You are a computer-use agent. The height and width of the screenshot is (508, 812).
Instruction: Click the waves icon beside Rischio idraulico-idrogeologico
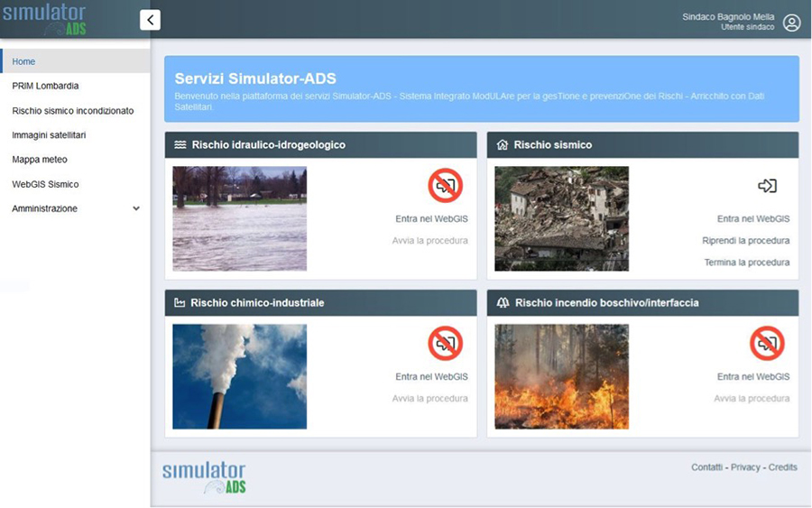180,145
